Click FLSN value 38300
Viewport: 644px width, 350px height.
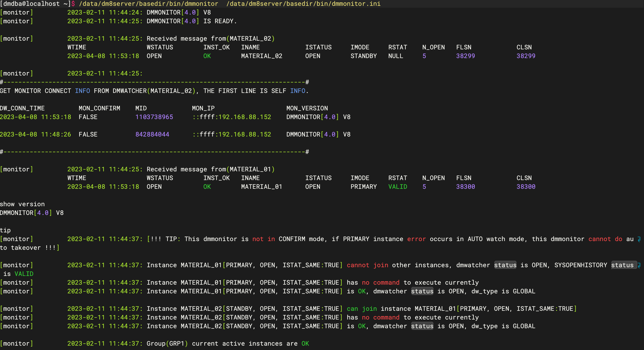466,187
